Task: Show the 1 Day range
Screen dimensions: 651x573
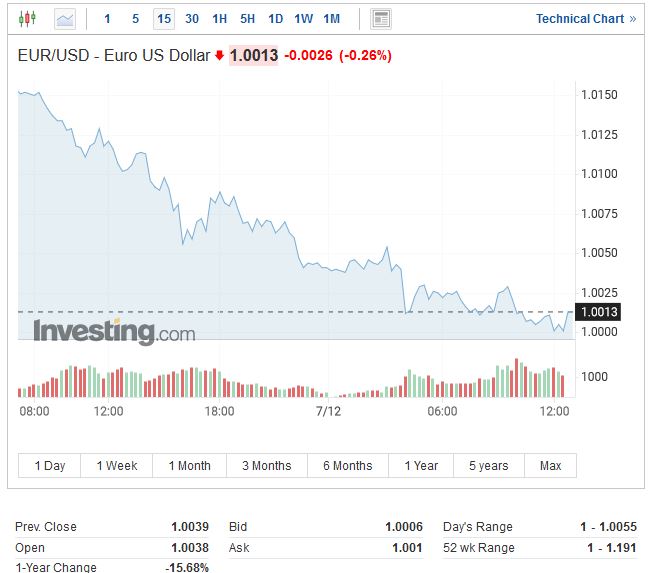Action: 50,465
